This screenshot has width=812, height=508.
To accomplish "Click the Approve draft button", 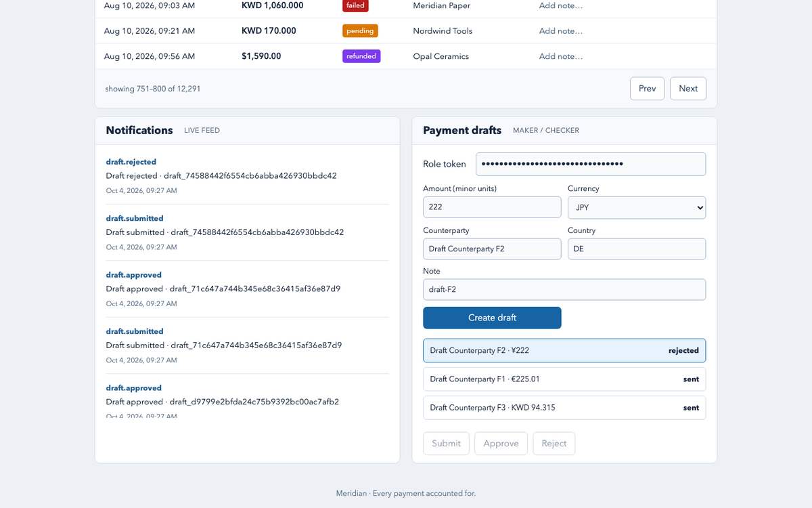I will click(501, 444).
